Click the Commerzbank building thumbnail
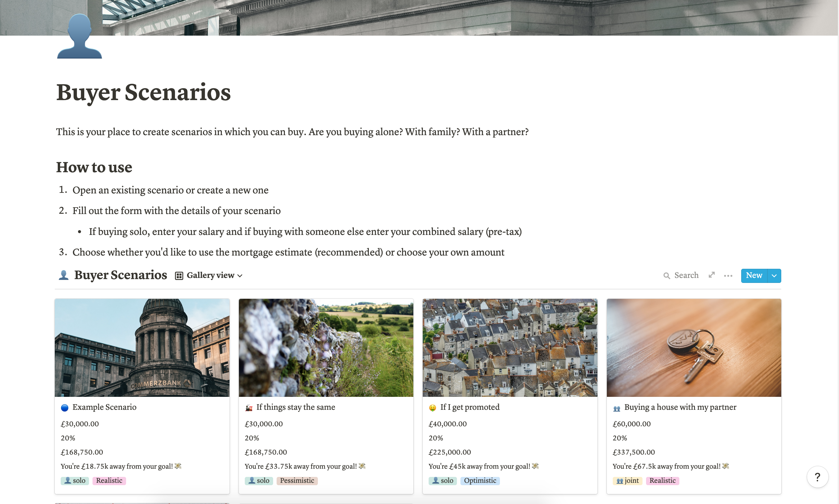This screenshot has width=839, height=504. (x=142, y=347)
